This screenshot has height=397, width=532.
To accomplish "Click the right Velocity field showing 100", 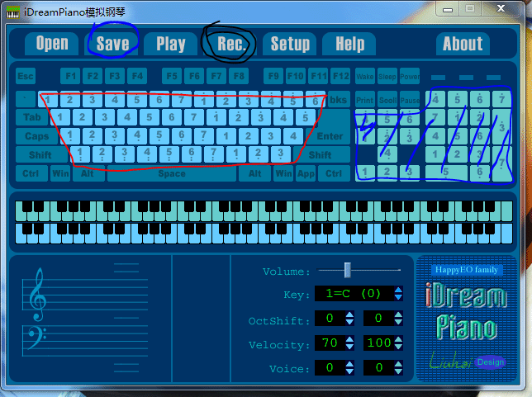I will point(378,343).
